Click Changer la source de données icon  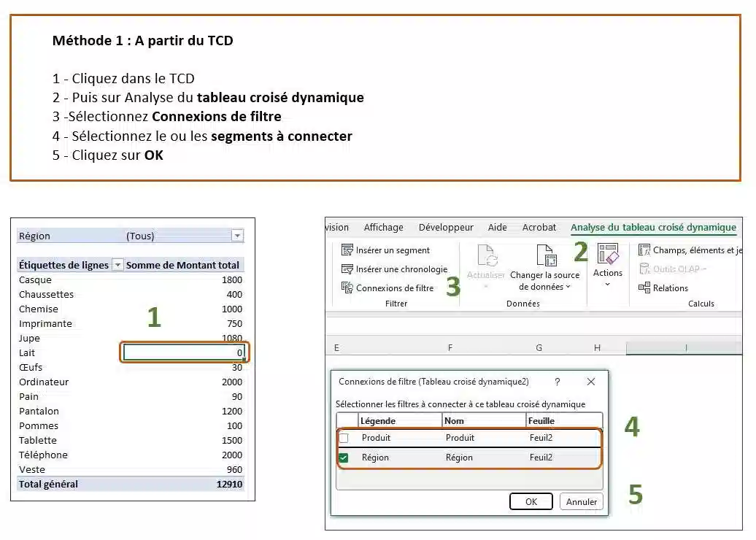pos(547,255)
